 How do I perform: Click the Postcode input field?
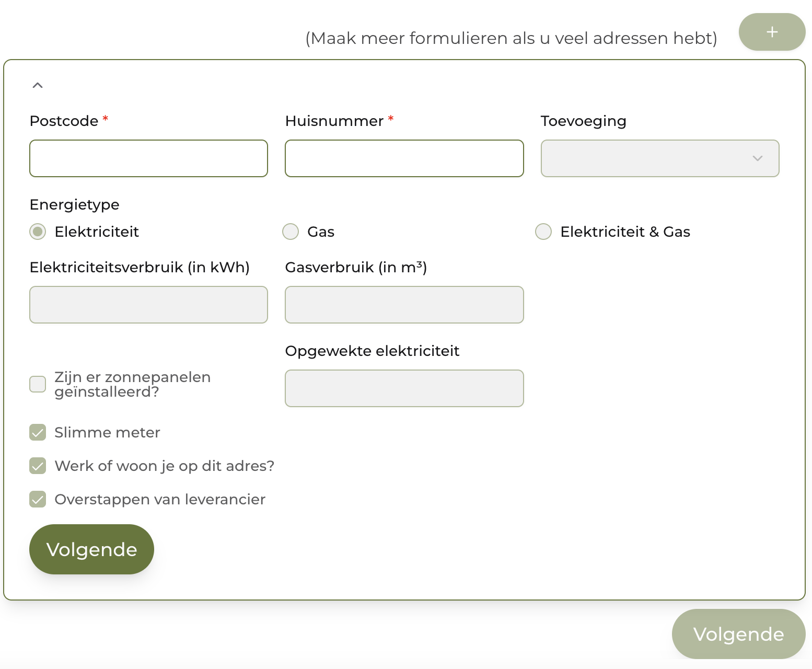[148, 158]
